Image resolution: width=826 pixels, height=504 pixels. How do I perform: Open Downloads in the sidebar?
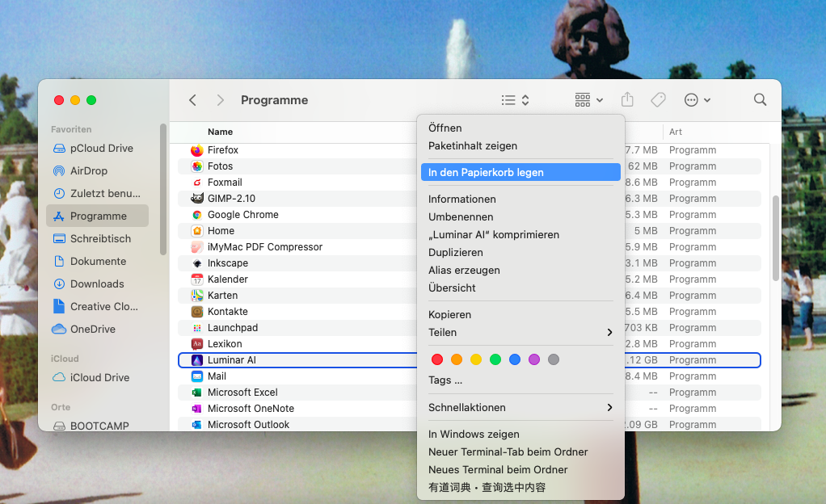[x=98, y=284]
